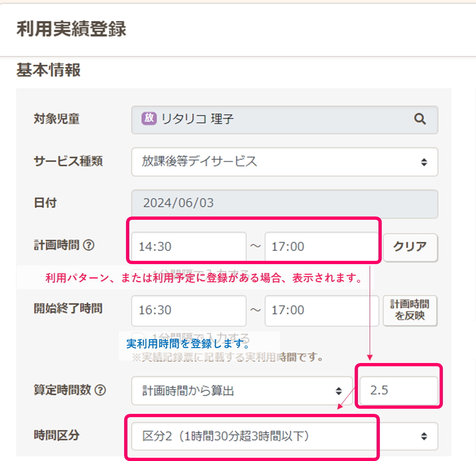Click the magnifier search icon for 対象児童
476x461 pixels.
click(x=420, y=119)
